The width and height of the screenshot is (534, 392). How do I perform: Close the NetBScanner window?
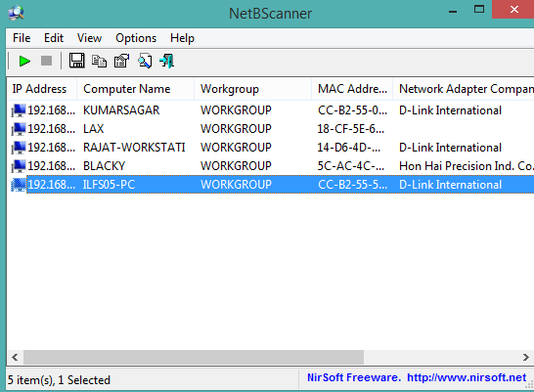[x=513, y=10]
